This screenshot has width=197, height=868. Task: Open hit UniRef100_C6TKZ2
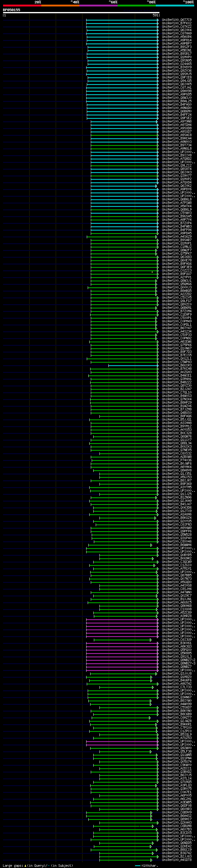tap(177, 26)
